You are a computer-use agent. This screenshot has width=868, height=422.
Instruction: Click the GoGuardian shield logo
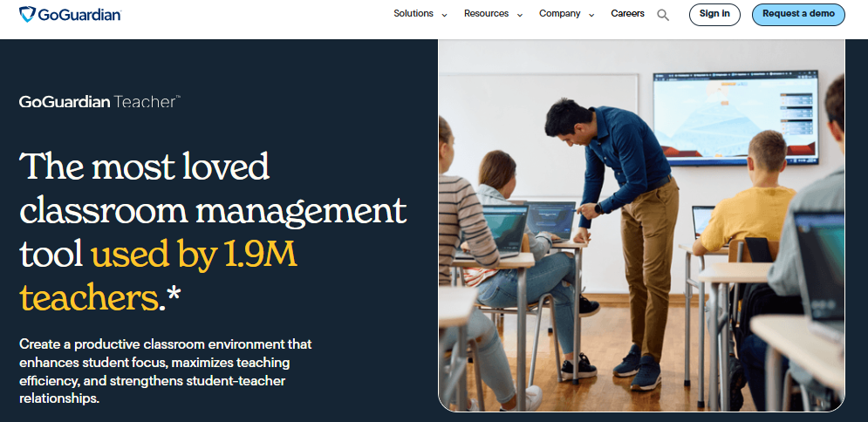pos(27,14)
